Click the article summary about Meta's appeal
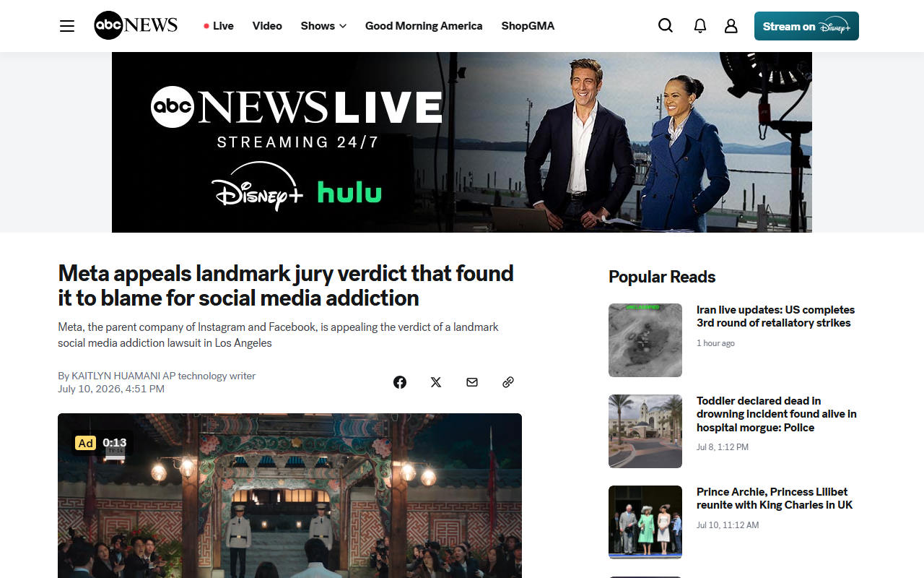The image size is (924, 578). coord(278,335)
